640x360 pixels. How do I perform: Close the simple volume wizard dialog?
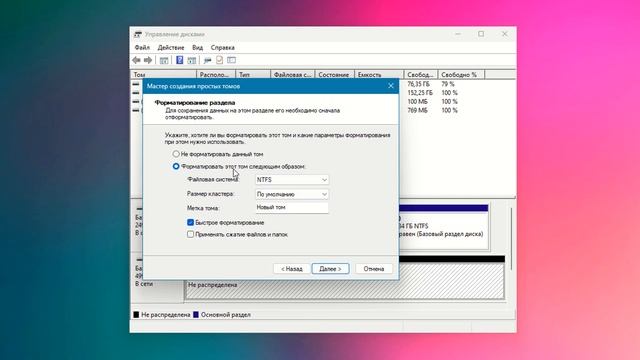point(391,86)
